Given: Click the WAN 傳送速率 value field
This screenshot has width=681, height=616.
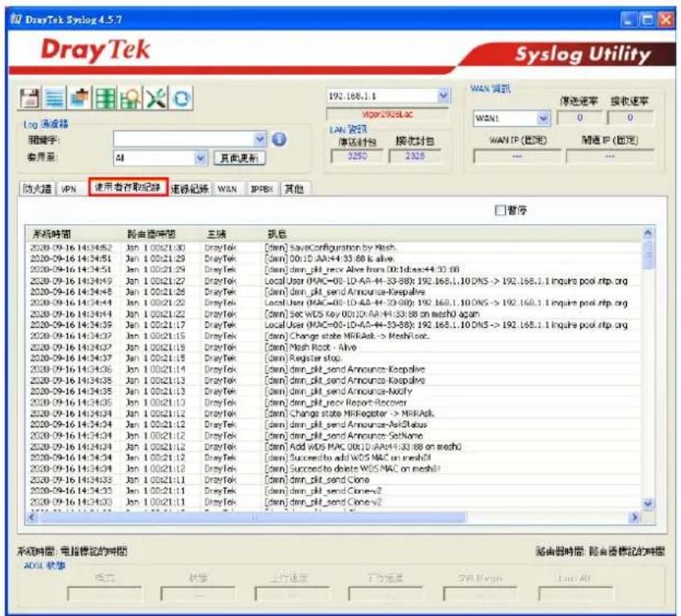Looking at the screenshot, I should 580,118.
